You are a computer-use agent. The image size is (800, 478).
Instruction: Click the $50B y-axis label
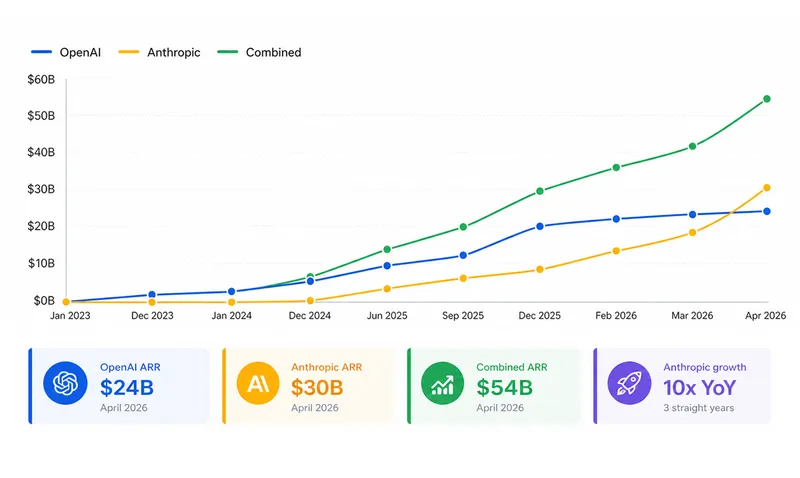click(x=41, y=116)
